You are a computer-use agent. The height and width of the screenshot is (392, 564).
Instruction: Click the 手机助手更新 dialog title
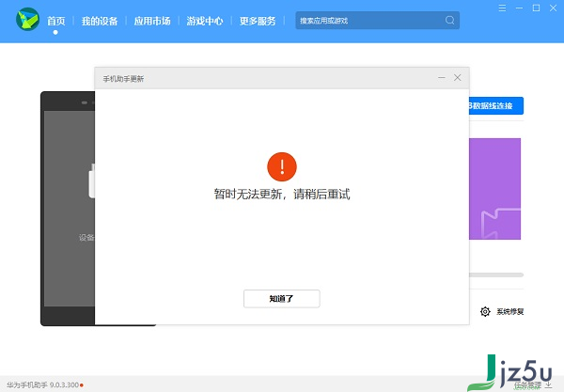(x=123, y=79)
